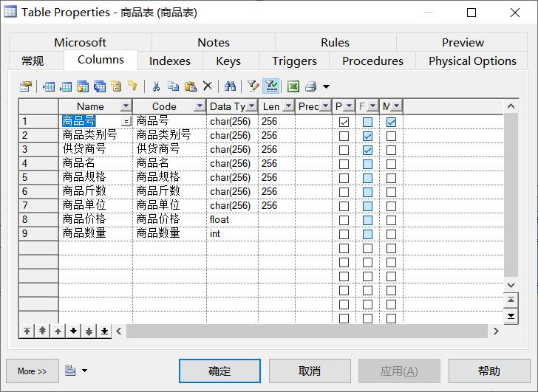Check the M checkbox for 供货商号
Viewport: 538px width, 392px height.
pos(391,150)
